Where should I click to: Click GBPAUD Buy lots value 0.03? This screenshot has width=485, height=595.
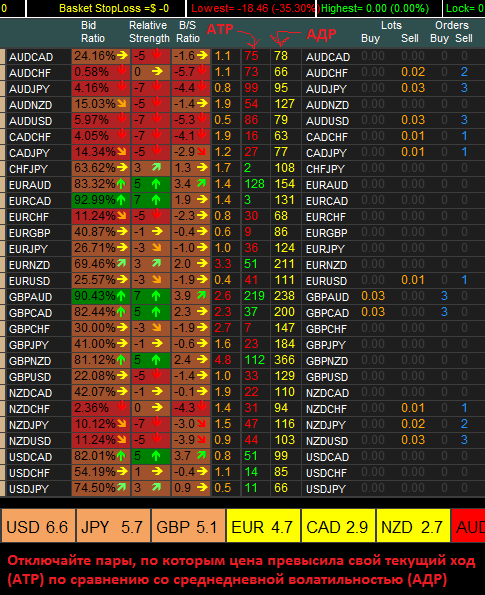coord(373,296)
